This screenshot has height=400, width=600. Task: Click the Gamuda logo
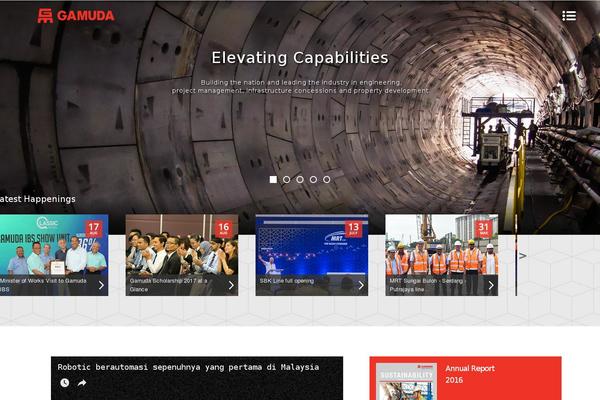[76, 16]
